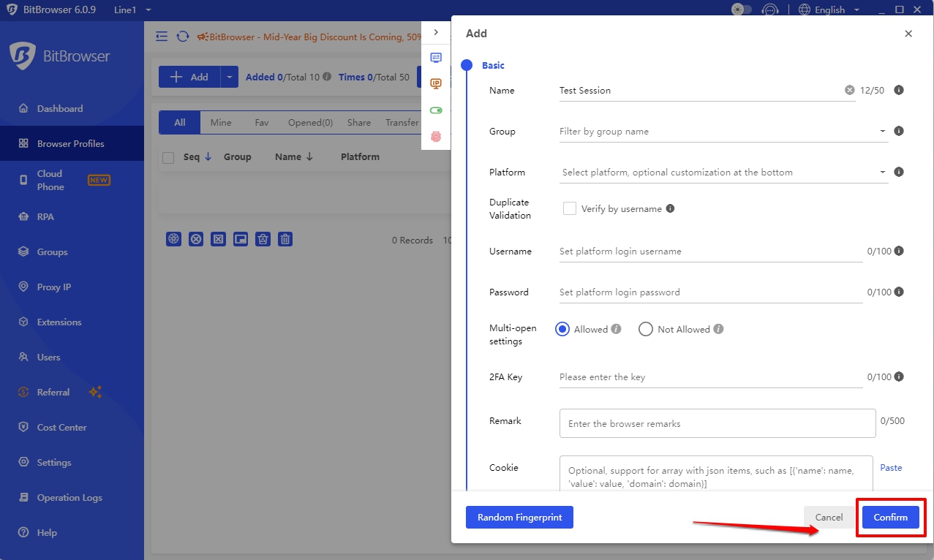Viewport: 934px width, 560px height.
Task: Open Settings in the sidebar
Action: point(72,462)
